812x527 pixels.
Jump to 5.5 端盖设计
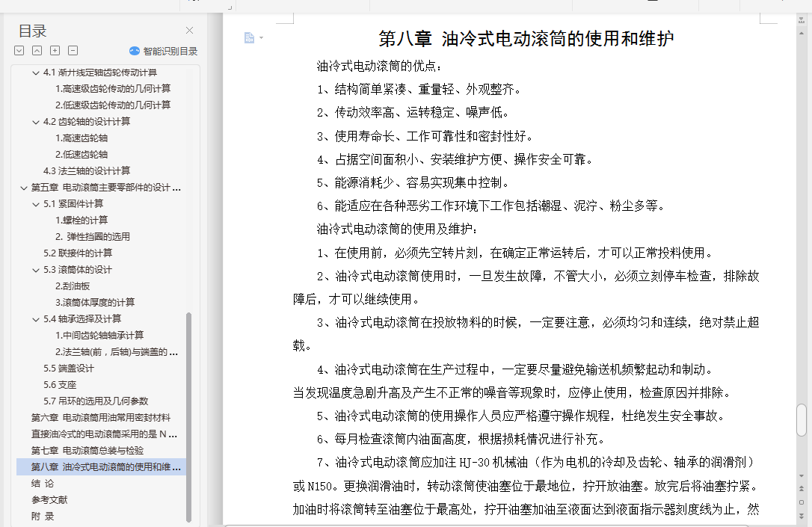(x=68, y=369)
